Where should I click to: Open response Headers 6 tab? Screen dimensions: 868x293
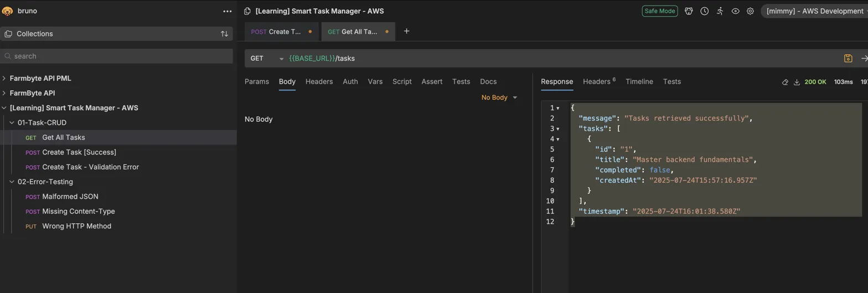coord(599,81)
